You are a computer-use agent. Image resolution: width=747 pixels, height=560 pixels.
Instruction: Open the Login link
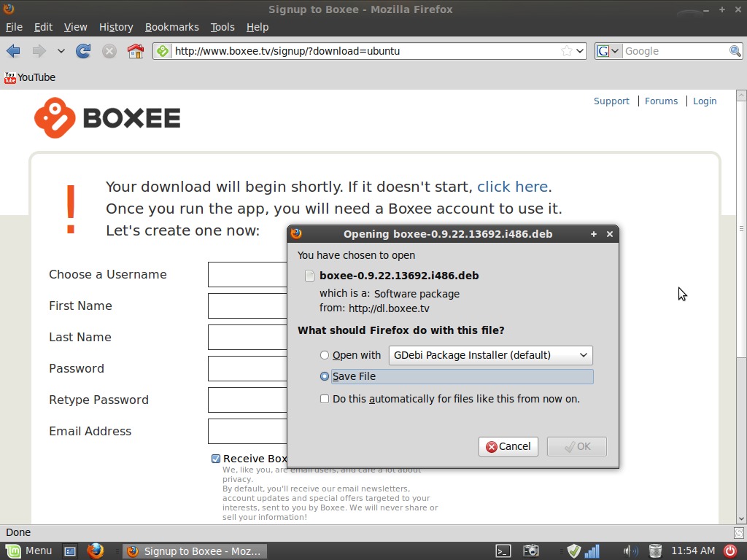click(705, 101)
